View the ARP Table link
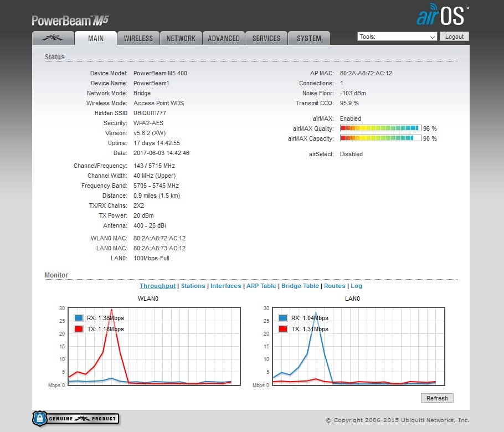Image resolution: width=504 pixels, height=432 pixels. [x=261, y=286]
